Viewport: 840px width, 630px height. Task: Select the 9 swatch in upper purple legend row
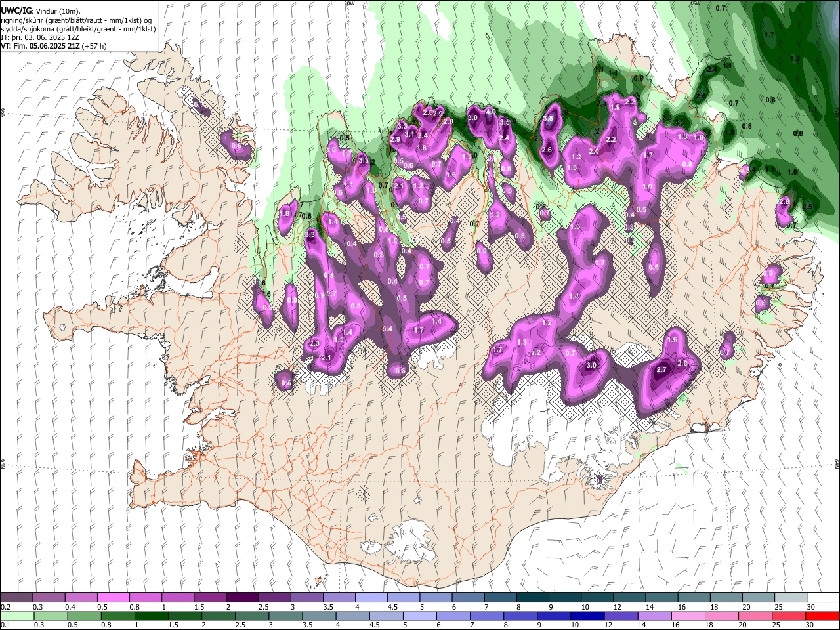(x=564, y=598)
